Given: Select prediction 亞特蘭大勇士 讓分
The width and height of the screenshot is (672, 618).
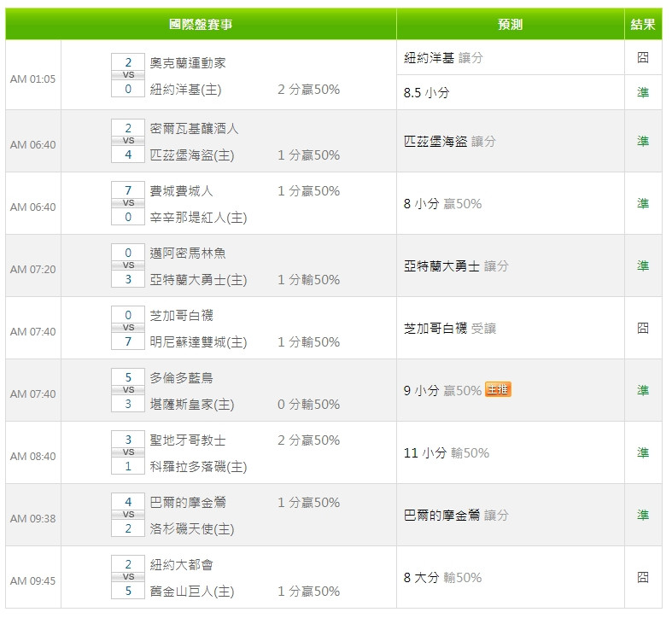Looking at the screenshot, I should pos(456,265).
